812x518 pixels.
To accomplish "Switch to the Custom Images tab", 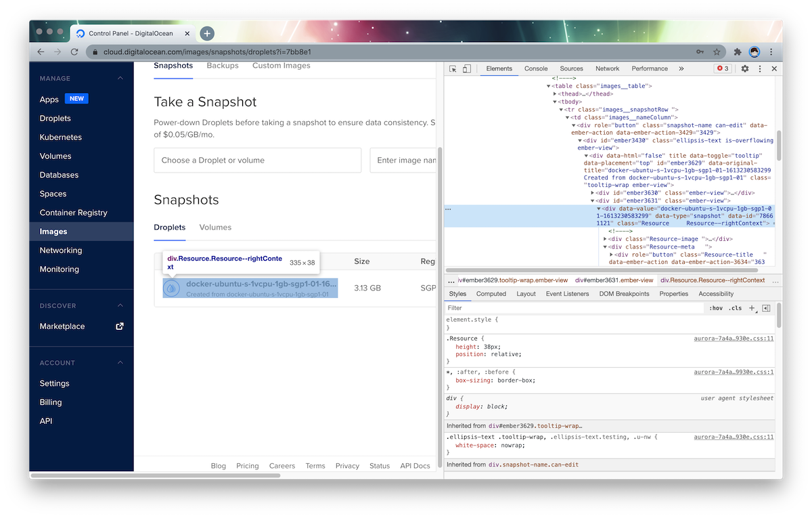I will pos(281,66).
